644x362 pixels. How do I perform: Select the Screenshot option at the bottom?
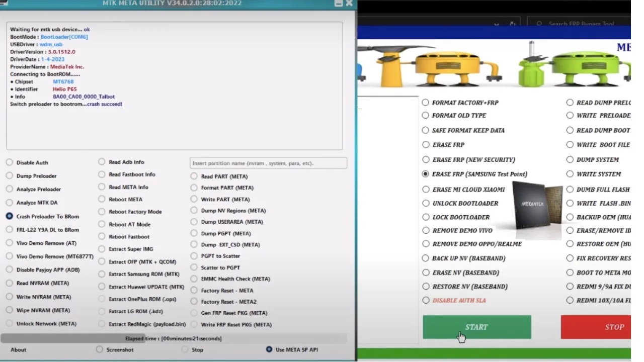(99, 349)
